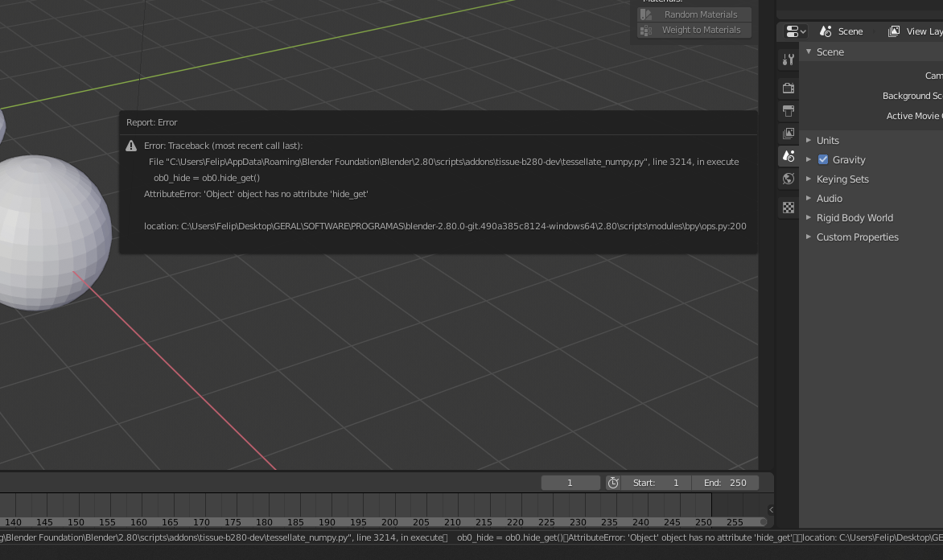Click the tessellate_numpy.py file path line in report

point(444,162)
